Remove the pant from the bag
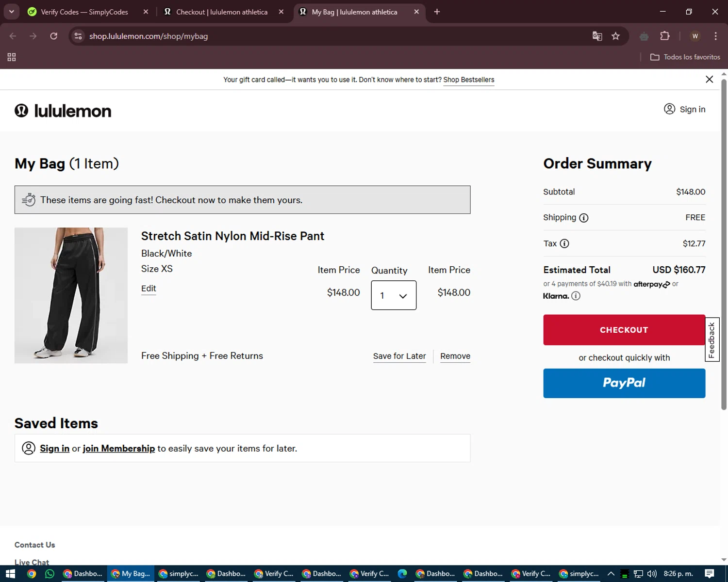The height and width of the screenshot is (582, 728). point(455,356)
